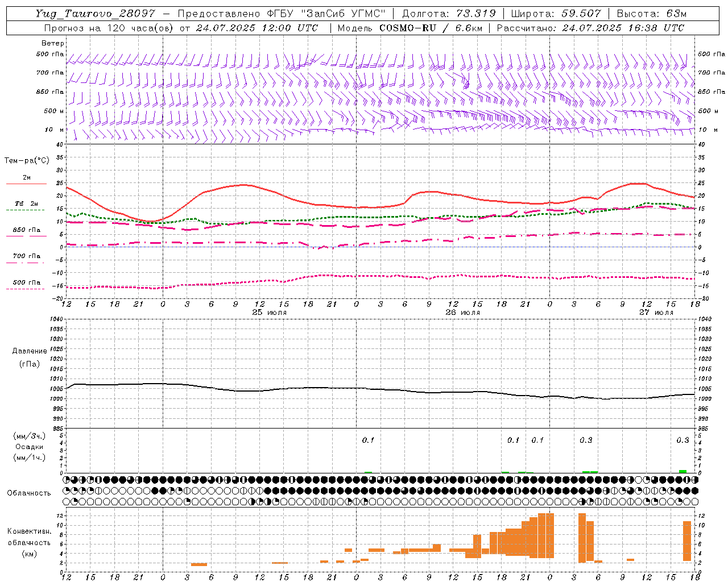
Task: Click the 25 июля date label
Action: (270, 313)
